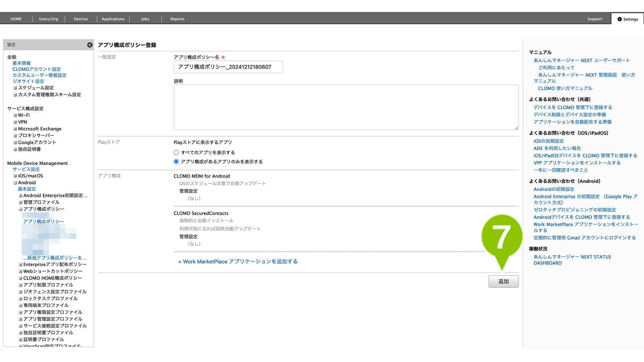
Task: Collapse the Android tree node
Action: (15, 183)
